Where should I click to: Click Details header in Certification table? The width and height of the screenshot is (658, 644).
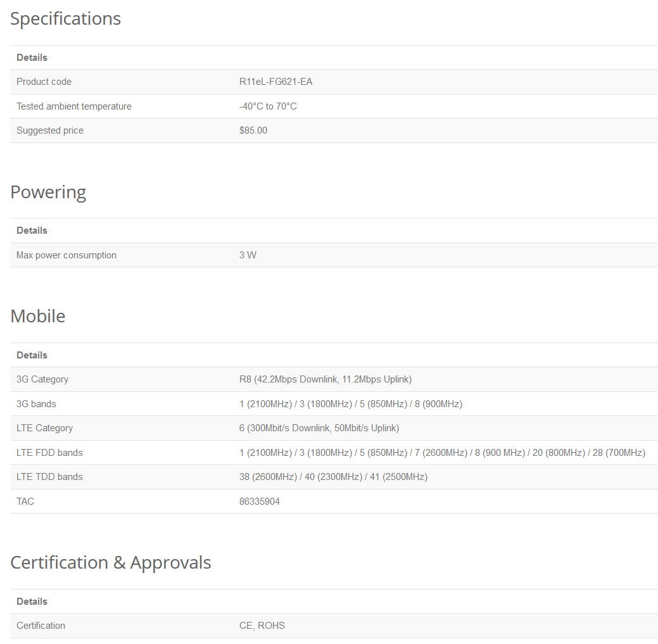click(32, 601)
